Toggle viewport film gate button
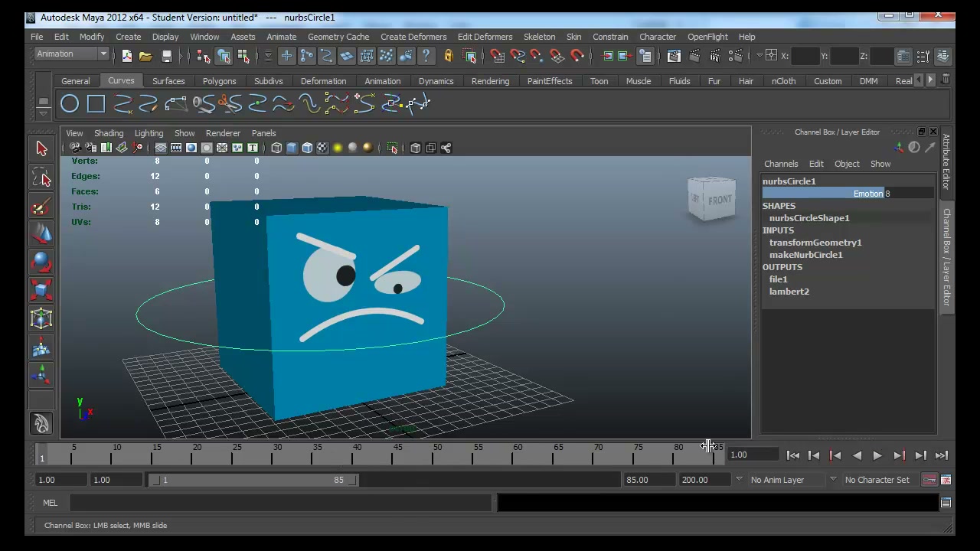The height and width of the screenshot is (551, 980). click(176, 148)
